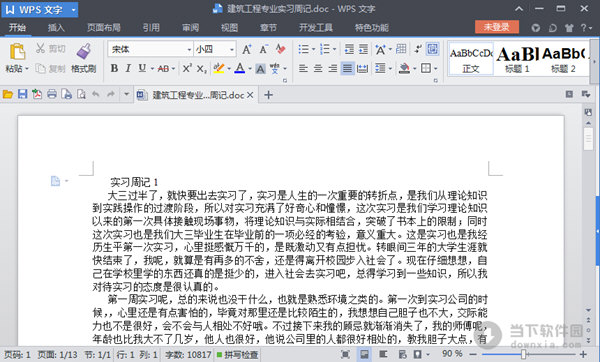This screenshot has height=362, width=600.
Task: Align text left
Action: pyautogui.click(x=303, y=68)
